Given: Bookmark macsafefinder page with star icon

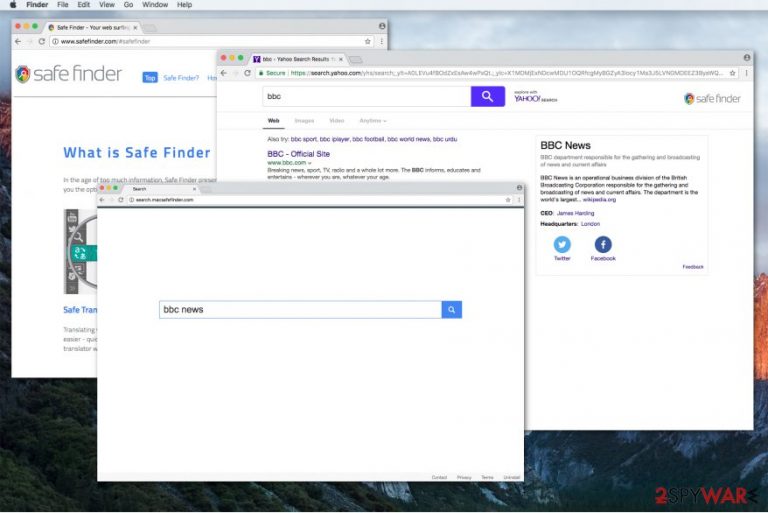Looking at the screenshot, I should (508, 200).
